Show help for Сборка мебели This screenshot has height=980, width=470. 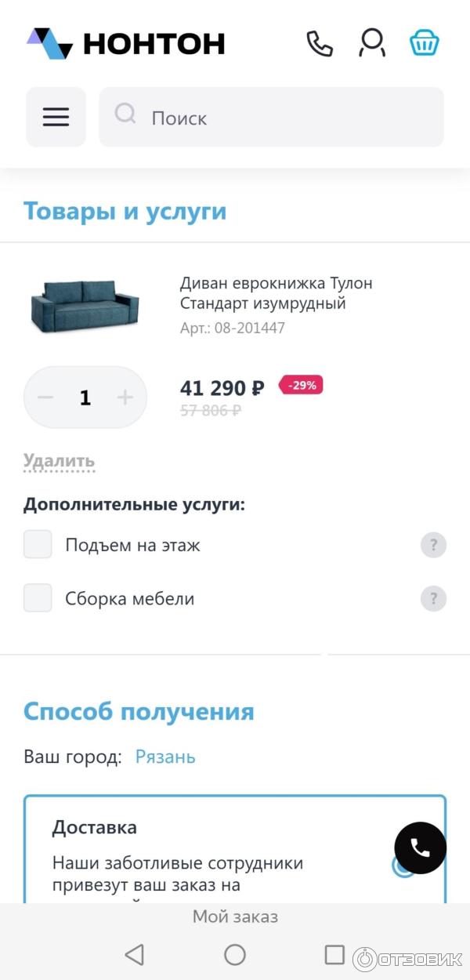click(x=433, y=599)
